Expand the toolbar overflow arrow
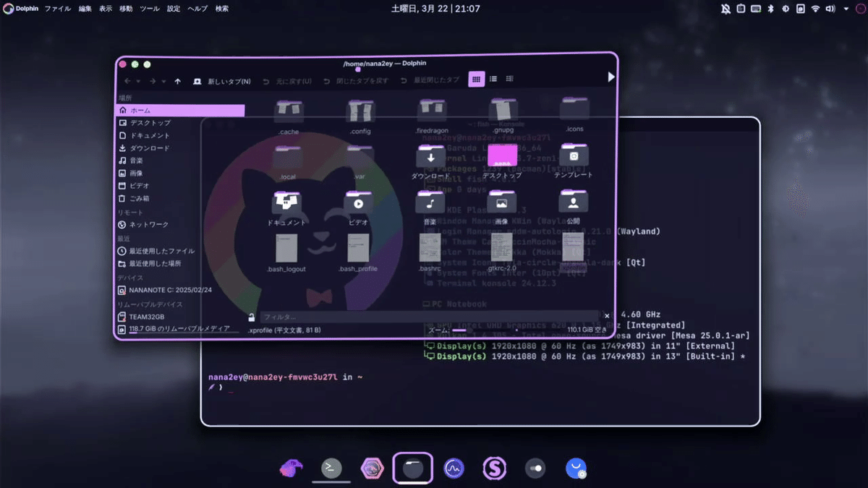Screen dimensions: 868x488 pos(611,76)
